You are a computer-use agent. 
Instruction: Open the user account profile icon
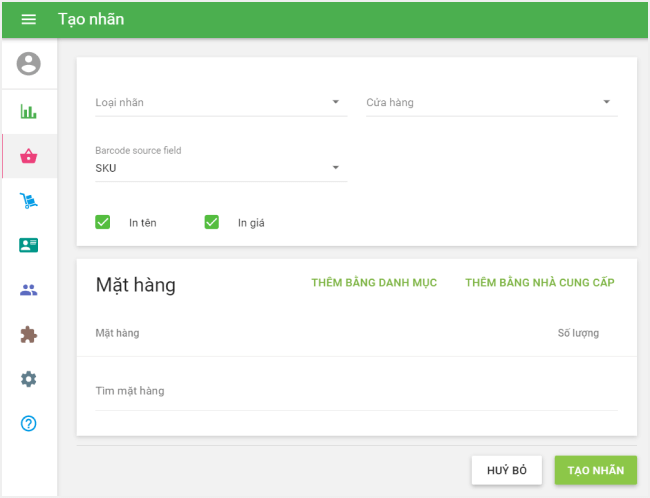coord(28,64)
